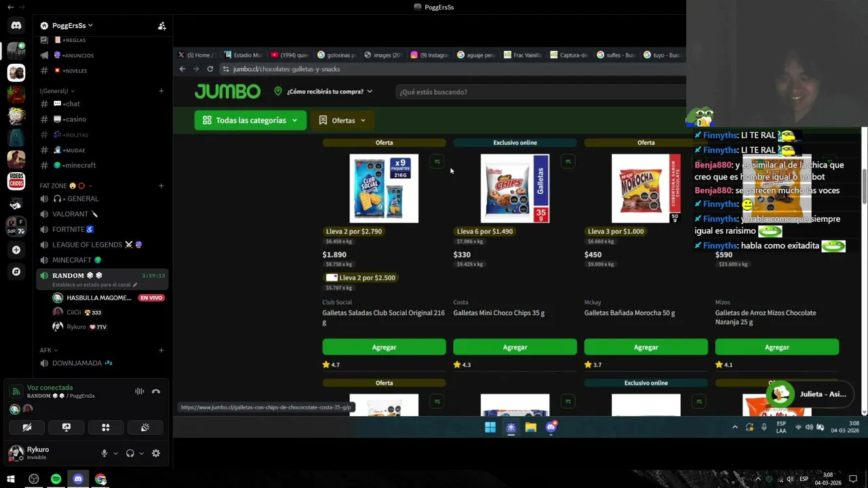Share your screen in the voice panel

[66, 428]
